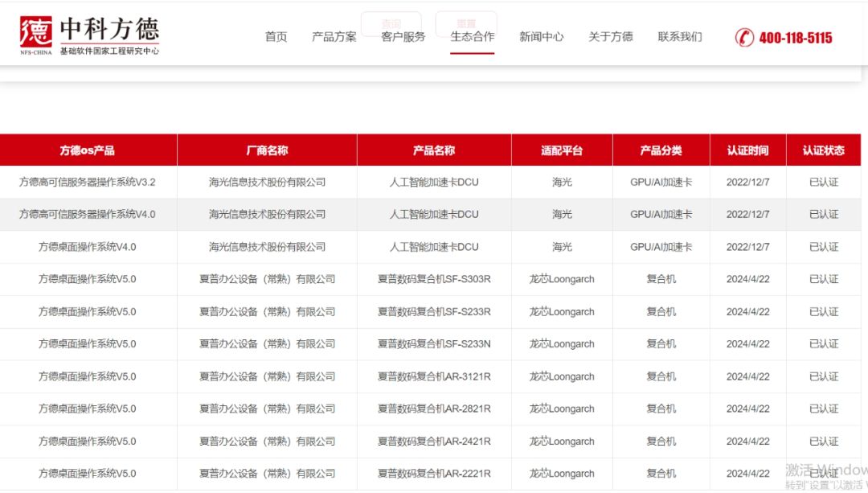Screen dimensions: 868x493
Task: Click 已认证 status in the AR-2821R row
Action: (824, 409)
